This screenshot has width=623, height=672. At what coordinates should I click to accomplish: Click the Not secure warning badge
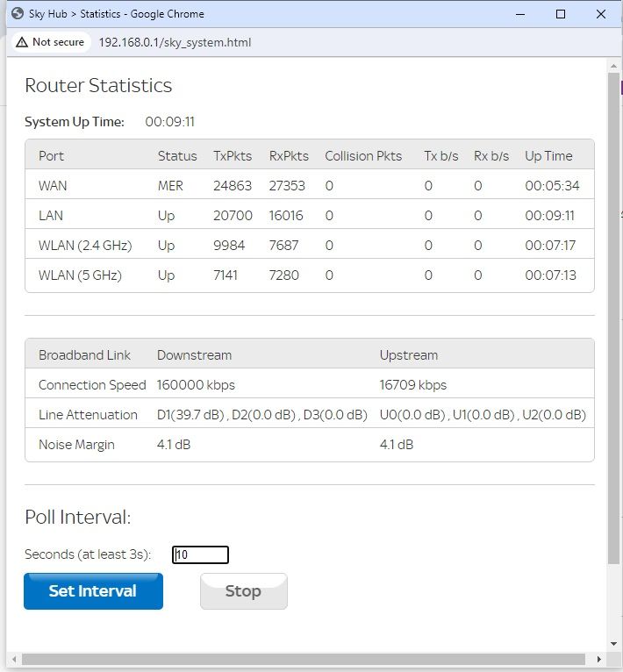(51, 42)
